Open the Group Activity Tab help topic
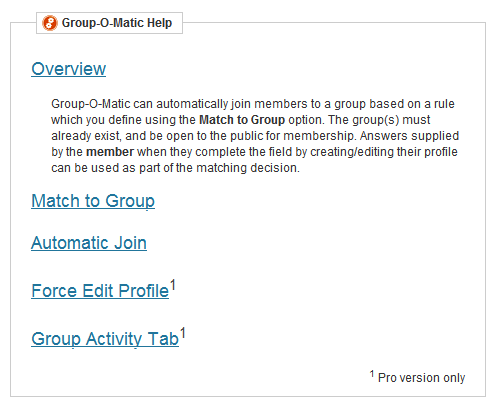This screenshot has height=414, width=501. [105, 339]
